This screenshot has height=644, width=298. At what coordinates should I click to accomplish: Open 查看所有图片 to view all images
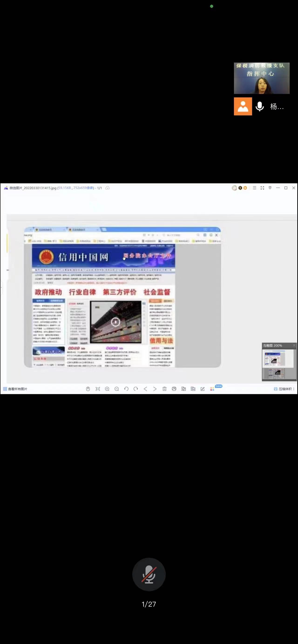15,389
